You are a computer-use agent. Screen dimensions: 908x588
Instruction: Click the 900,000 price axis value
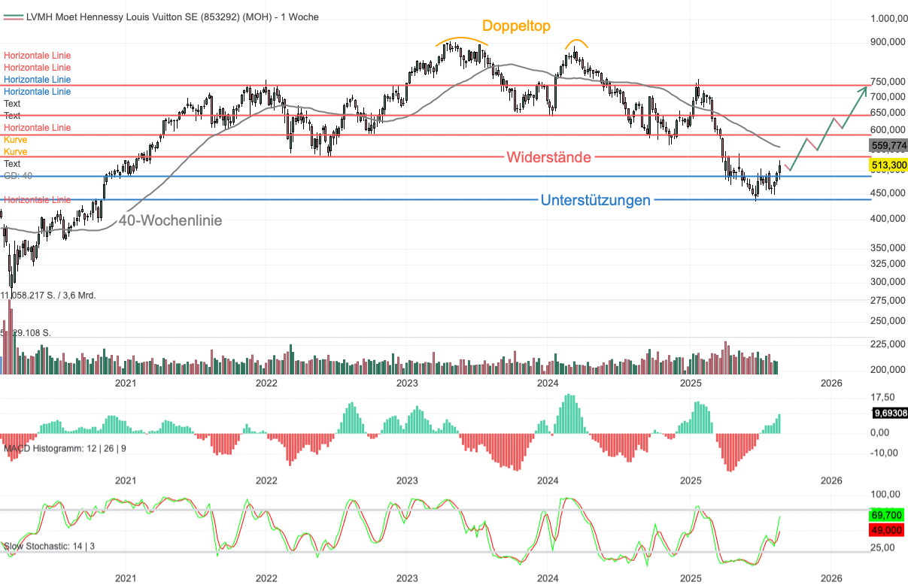(888, 43)
